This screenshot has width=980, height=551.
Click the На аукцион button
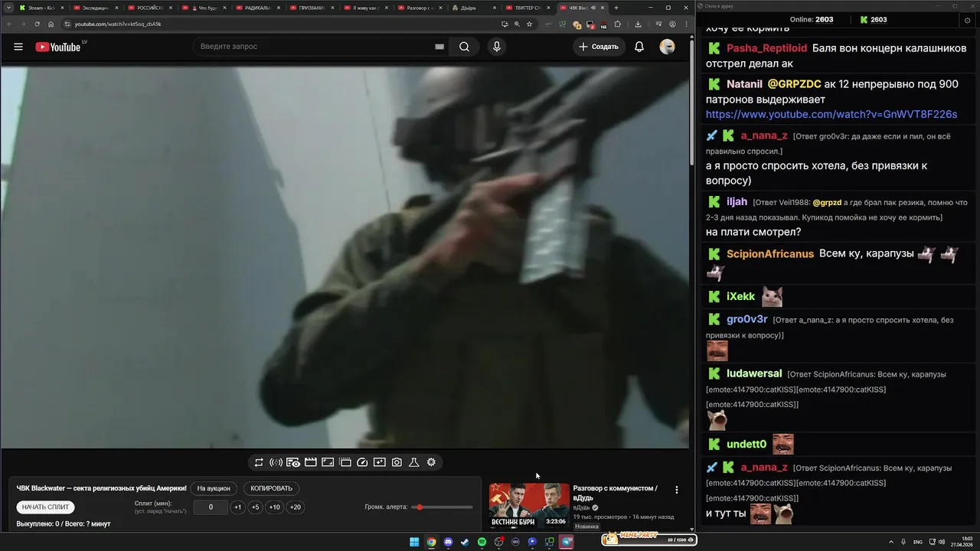(214, 488)
